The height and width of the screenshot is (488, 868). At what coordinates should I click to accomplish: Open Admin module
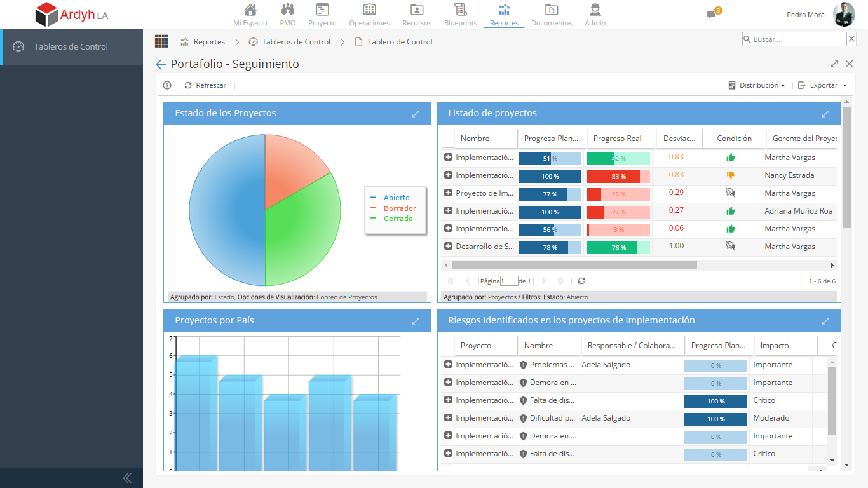click(595, 15)
